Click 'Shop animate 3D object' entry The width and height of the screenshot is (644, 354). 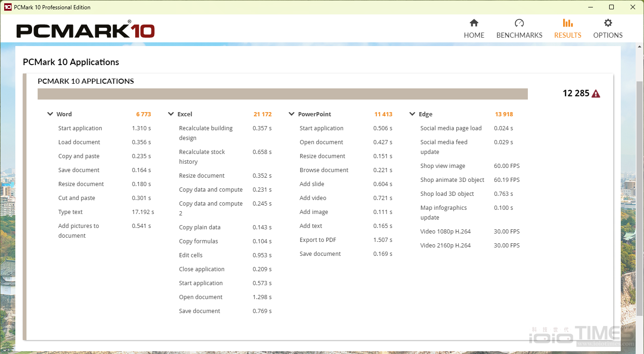click(x=452, y=180)
